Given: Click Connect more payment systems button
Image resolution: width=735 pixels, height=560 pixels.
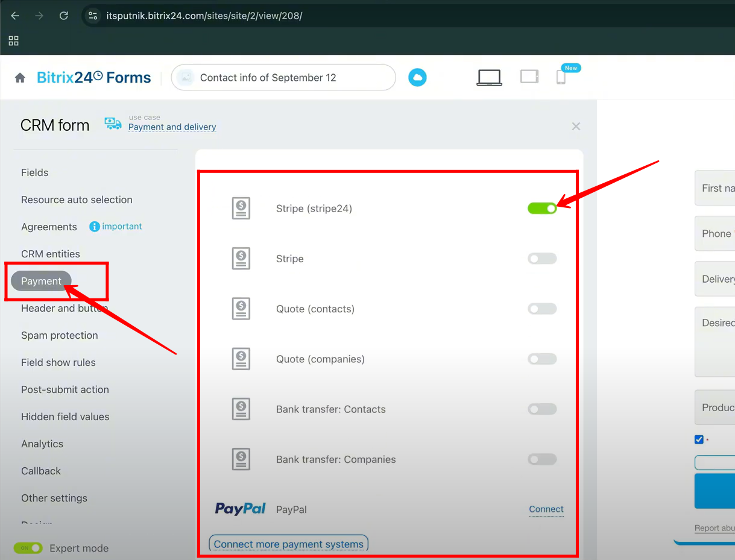Looking at the screenshot, I should click(x=288, y=544).
